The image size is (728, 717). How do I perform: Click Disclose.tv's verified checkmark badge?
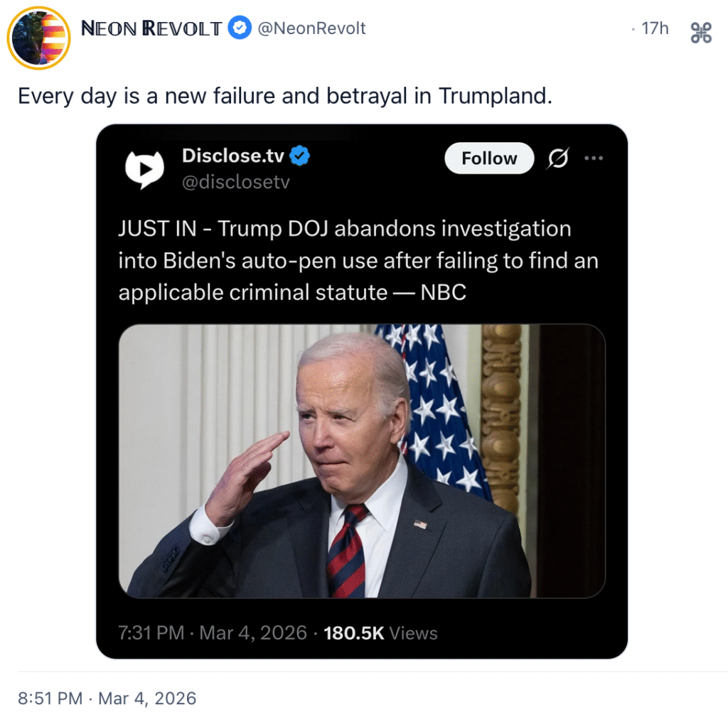pyautogui.click(x=301, y=156)
